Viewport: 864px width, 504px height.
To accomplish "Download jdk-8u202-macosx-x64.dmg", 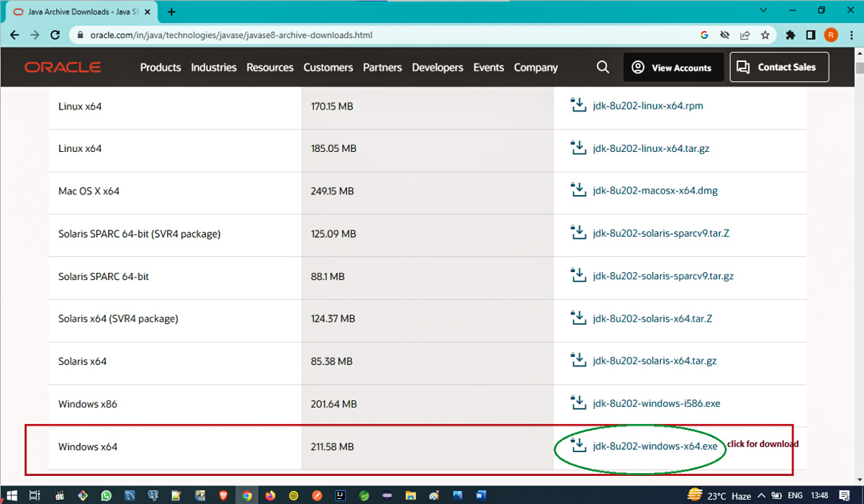I will click(654, 191).
